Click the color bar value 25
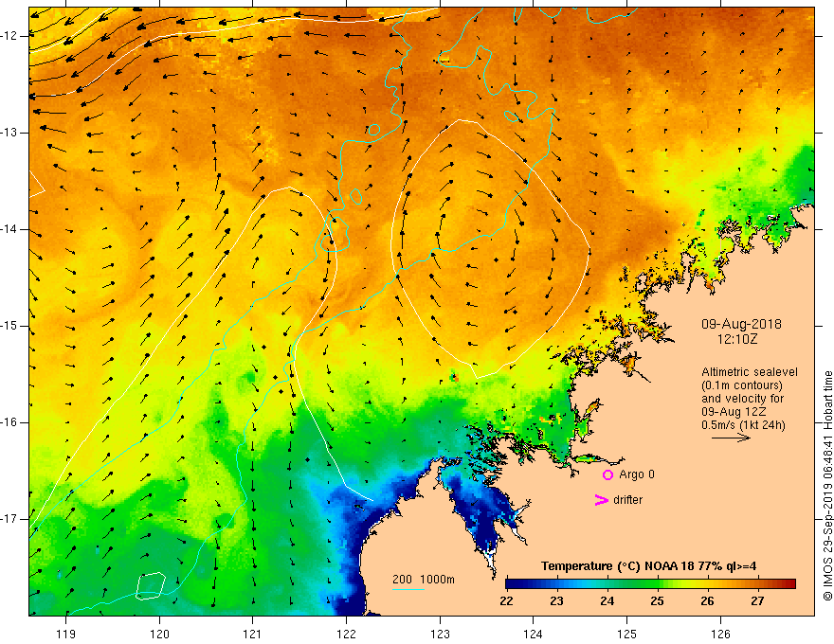The image size is (834, 644). 657,601
